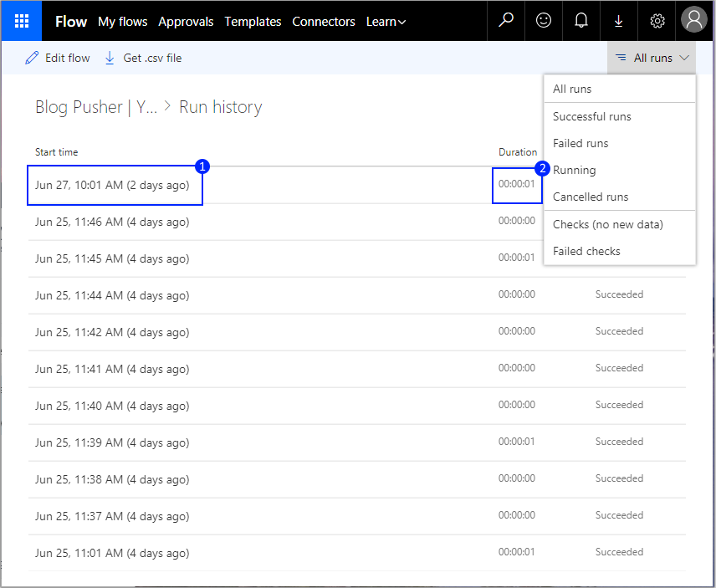Screen dimensions: 716x588
Task: Click the user profile avatar
Action: click(694, 21)
